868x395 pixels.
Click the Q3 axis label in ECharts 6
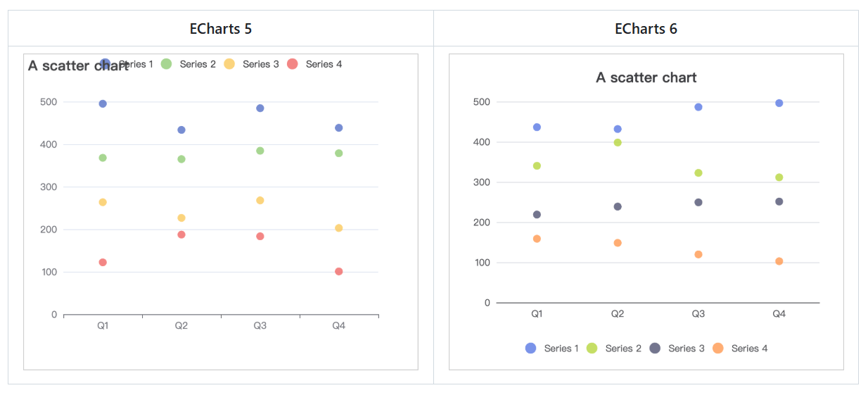pyautogui.click(x=698, y=314)
